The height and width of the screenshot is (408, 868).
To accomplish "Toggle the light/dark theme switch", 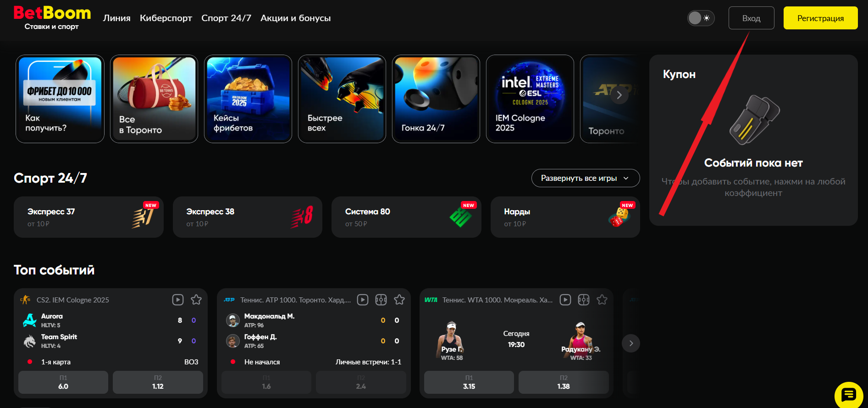I will click(x=701, y=18).
